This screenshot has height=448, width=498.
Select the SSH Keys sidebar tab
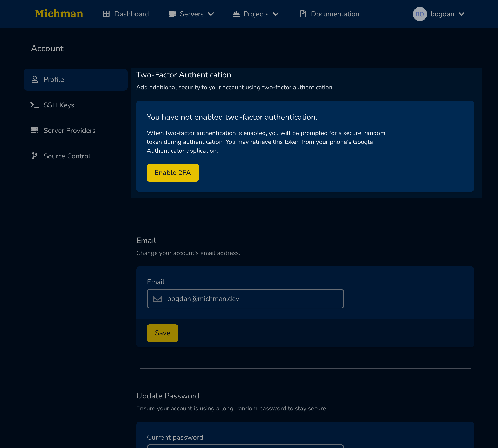pos(59,105)
